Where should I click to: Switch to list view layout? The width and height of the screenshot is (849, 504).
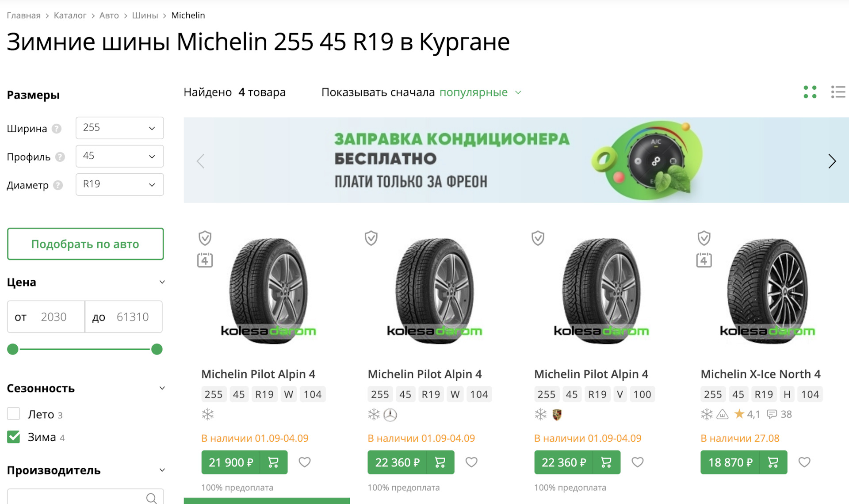[x=838, y=92]
